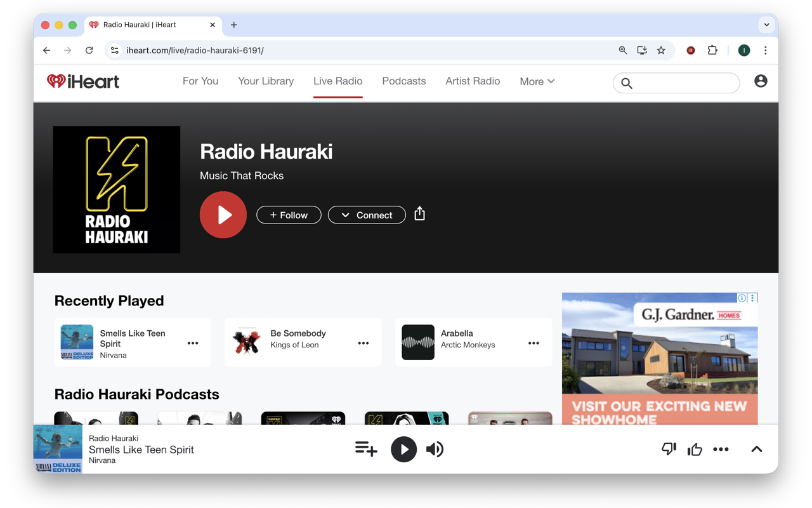Close the Radio Hauraki tab
The height and width of the screenshot is (508, 812).
(213, 25)
